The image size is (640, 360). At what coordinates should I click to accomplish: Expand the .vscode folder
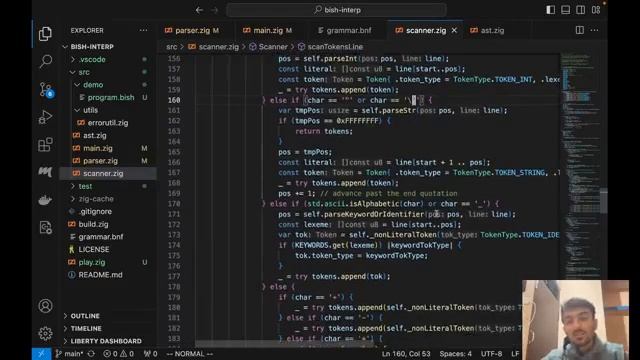click(93, 60)
